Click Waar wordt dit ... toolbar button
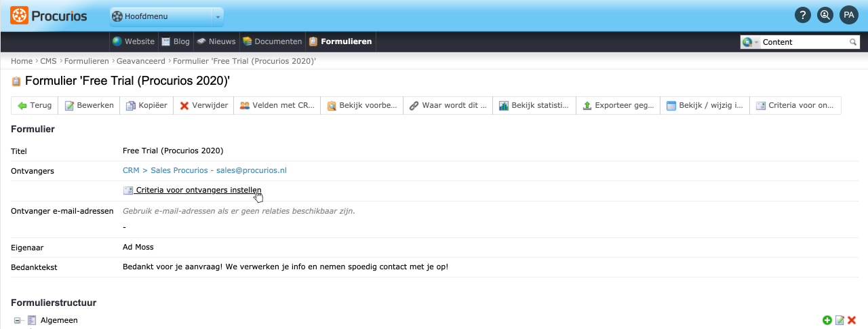This screenshot has height=329, width=868. click(448, 106)
